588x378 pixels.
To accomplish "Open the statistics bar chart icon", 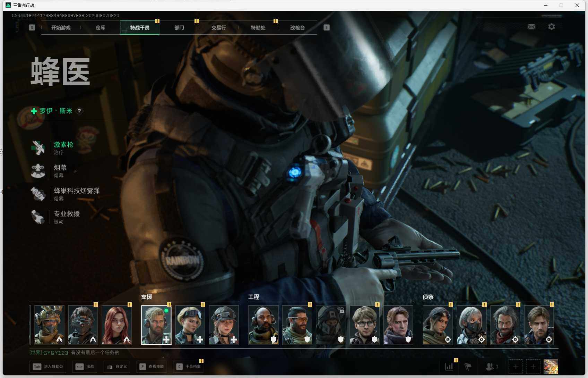I will click(449, 367).
